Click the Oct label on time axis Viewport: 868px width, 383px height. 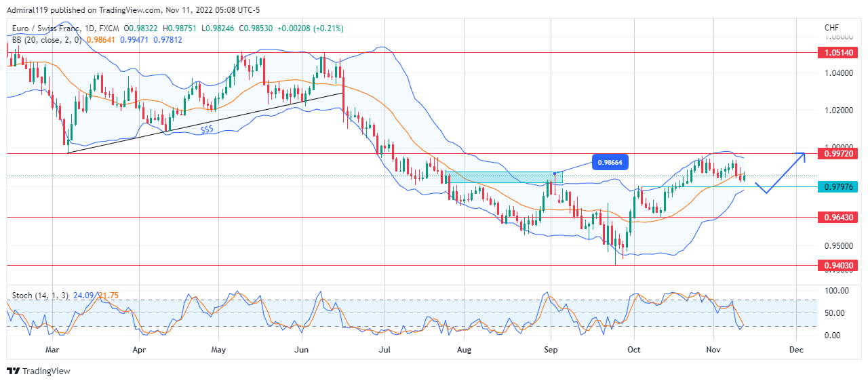click(x=634, y=350)
